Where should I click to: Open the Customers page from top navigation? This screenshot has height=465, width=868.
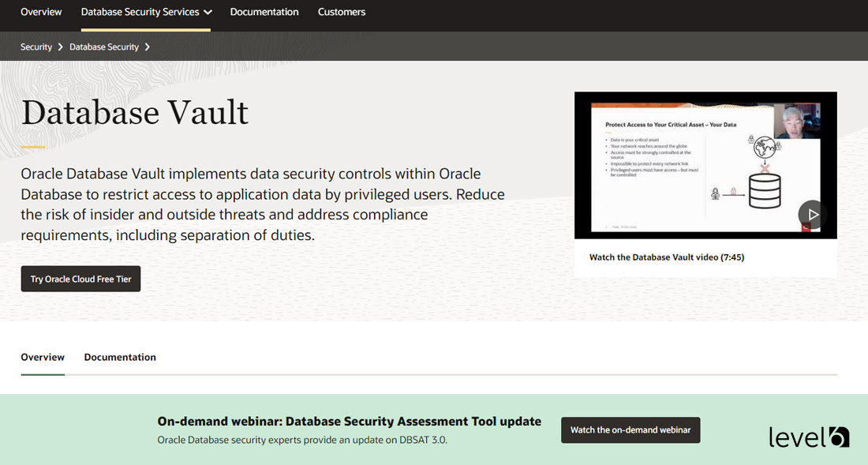(x=341, y=12)
